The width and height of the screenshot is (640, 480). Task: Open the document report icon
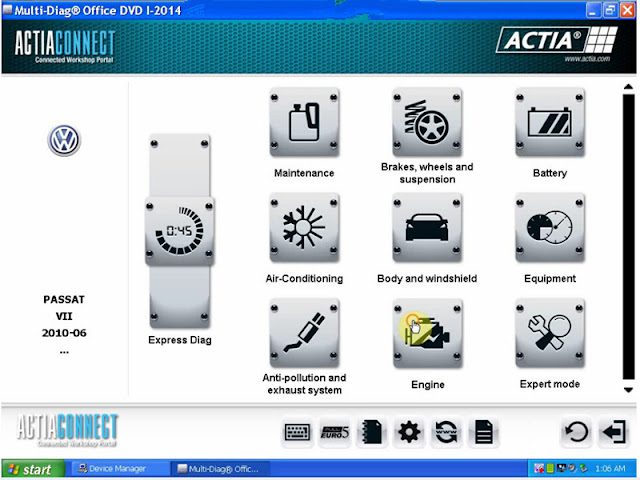[484, 432]
